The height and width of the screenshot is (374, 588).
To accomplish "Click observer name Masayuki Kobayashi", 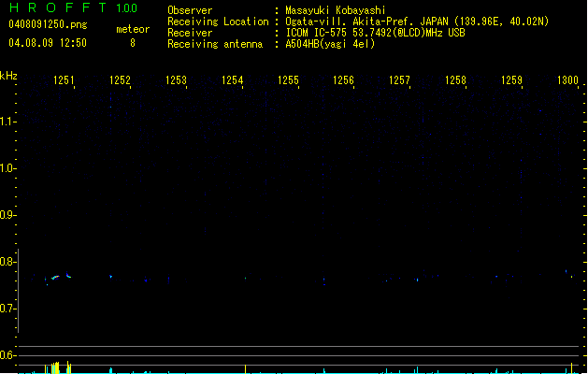I will click(x=336, y=10).
